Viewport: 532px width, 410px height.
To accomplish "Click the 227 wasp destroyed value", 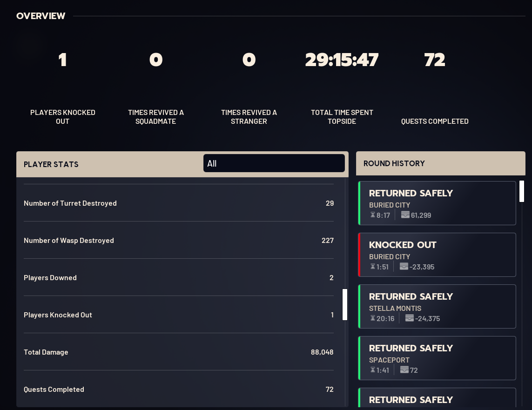I will [328, 241].
